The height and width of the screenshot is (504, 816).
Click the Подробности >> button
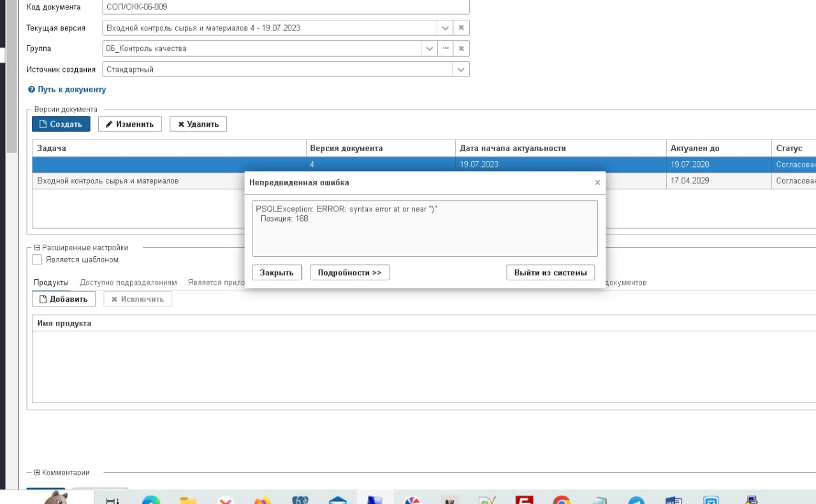click(x=349, y=273)
